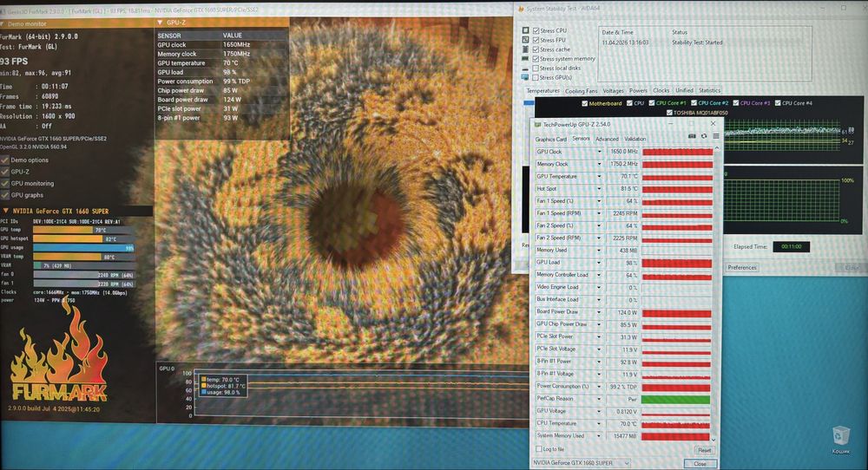Screen dimensions: 868x470
Task: Click the GPU-Z title bar app icon
Action: [537, 124]
